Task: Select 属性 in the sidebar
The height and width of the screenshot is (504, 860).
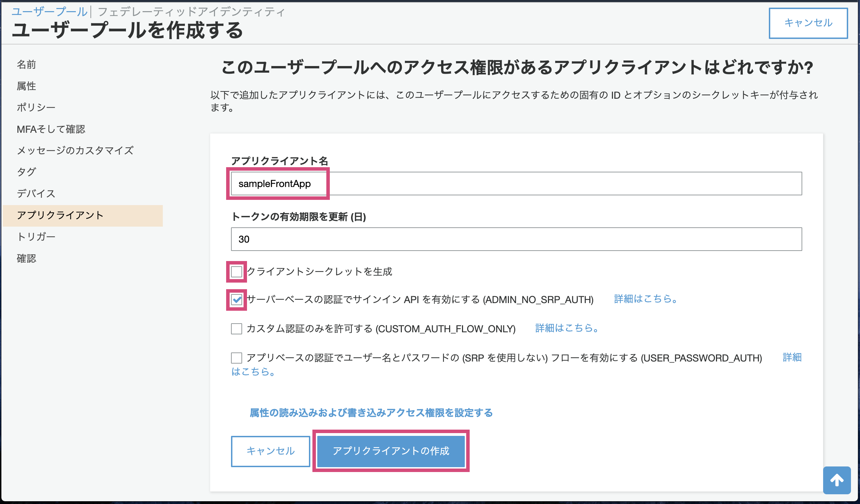Action: click(26, 86)
